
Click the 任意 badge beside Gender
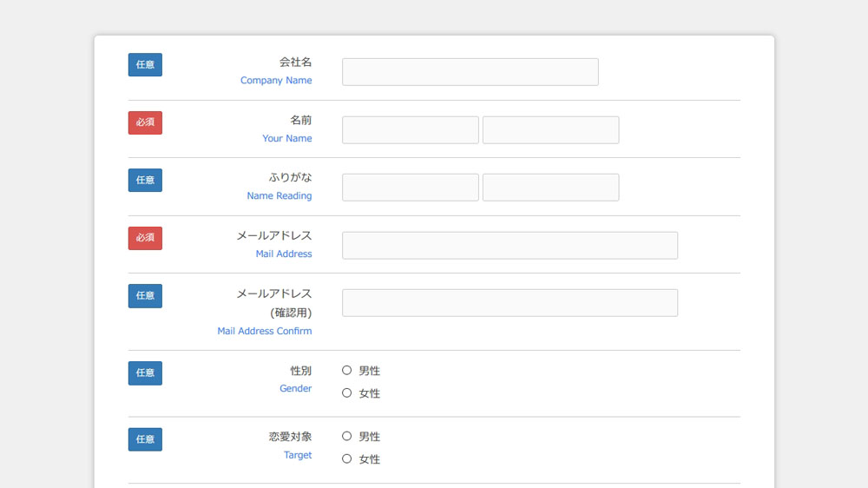tap(145, 373)
